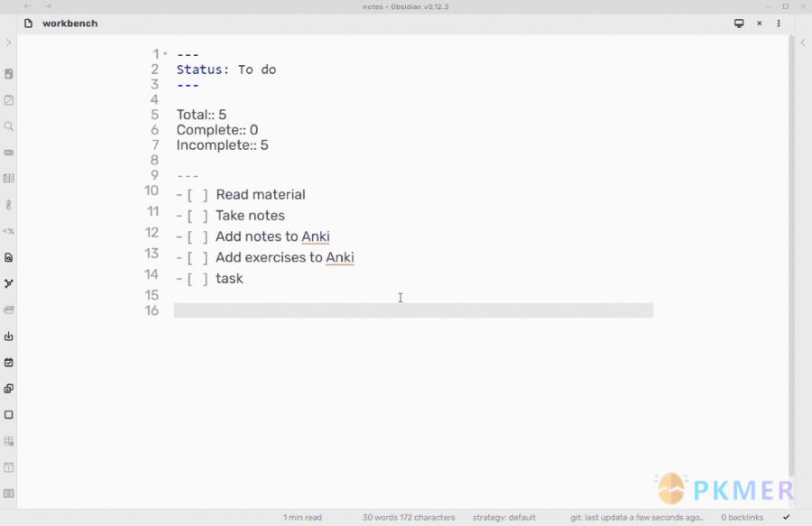Click the bottom kanban board ribbon icon
Viewport: 812px width, 526px height.
(9, 494)
